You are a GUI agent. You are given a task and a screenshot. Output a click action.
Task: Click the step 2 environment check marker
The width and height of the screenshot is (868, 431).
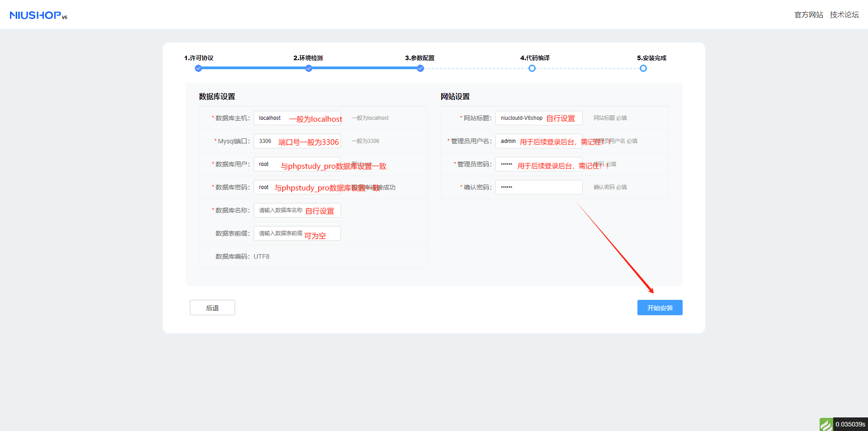pyautogui.click(x=309, y=68)
